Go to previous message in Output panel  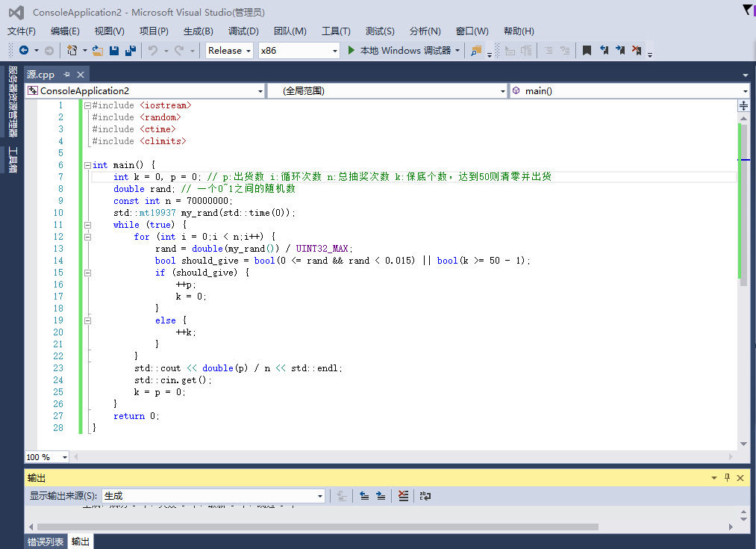[x=364, y=495]
